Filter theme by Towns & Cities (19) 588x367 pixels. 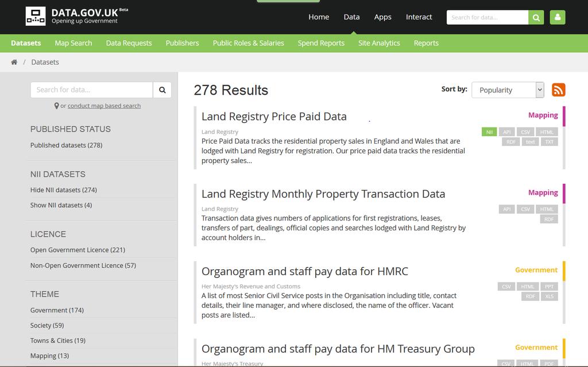tap(58, 341)
